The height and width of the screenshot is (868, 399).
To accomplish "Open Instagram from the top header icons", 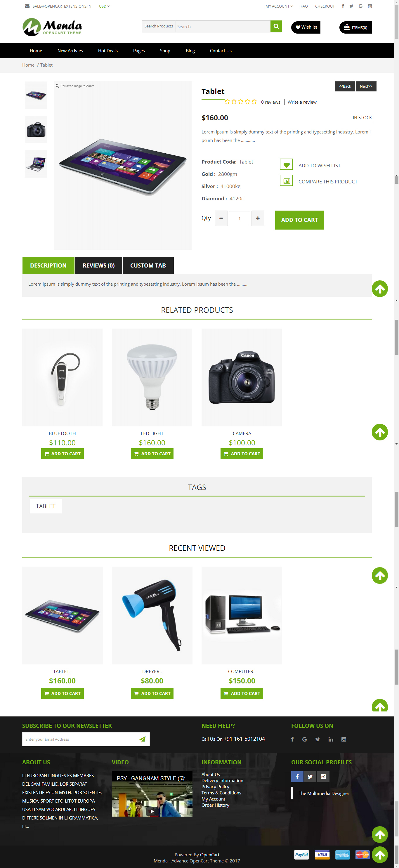I will click(x=370, y=6).
